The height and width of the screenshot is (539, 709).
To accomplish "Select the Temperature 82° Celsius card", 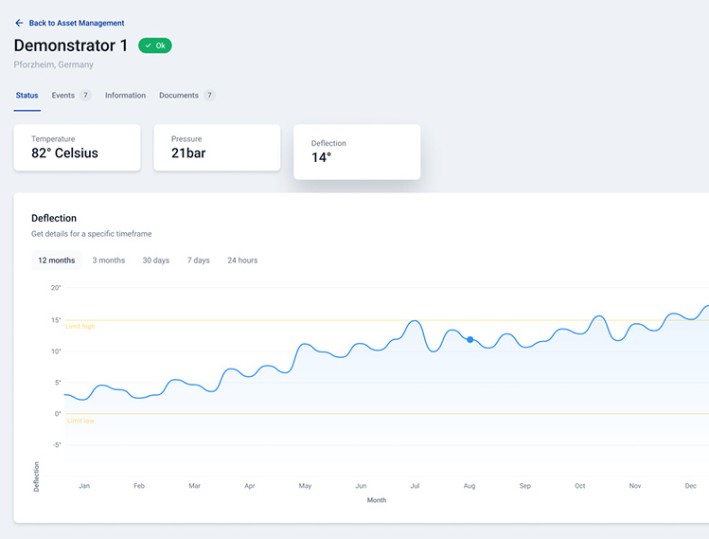I will point(77,148).
